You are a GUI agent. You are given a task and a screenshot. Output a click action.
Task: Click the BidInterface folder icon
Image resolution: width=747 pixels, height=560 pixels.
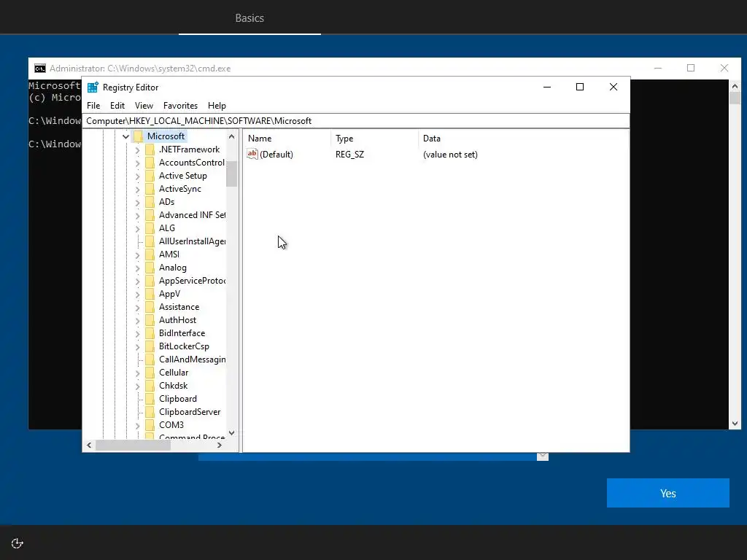[x=150, y=332]
